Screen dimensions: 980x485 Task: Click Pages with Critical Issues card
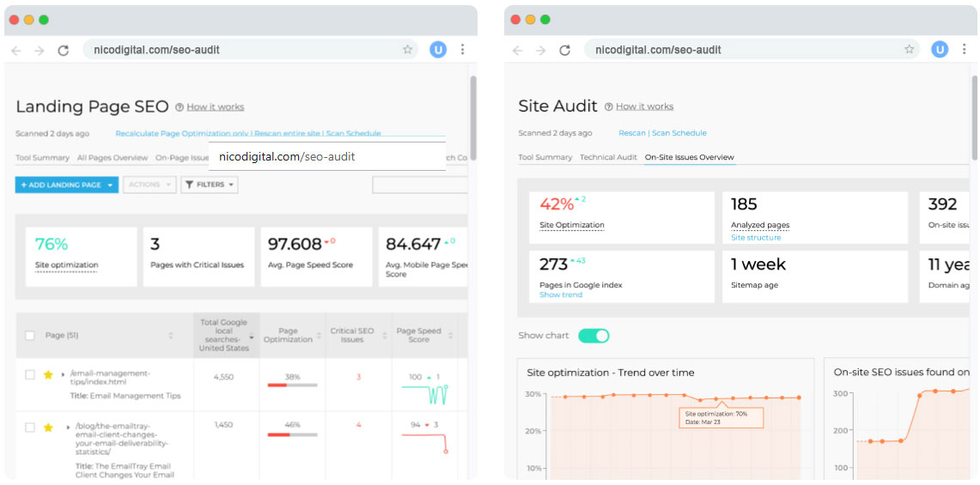click(198, 257)
